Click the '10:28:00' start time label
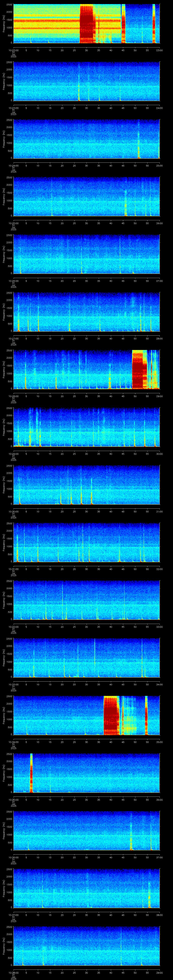The width and height of the screenshot is (173, 980). point(13,396)
